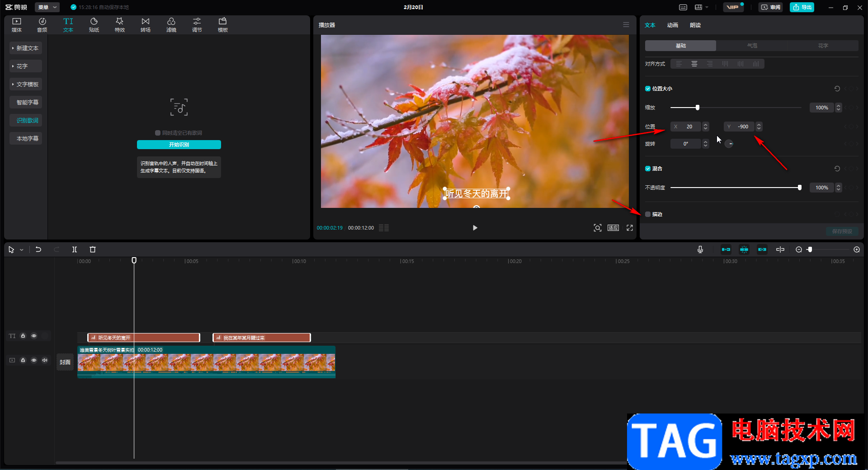868x470 pixels.
Task: Switch to the 花字 sub-tab in properties
Action: 823,46
